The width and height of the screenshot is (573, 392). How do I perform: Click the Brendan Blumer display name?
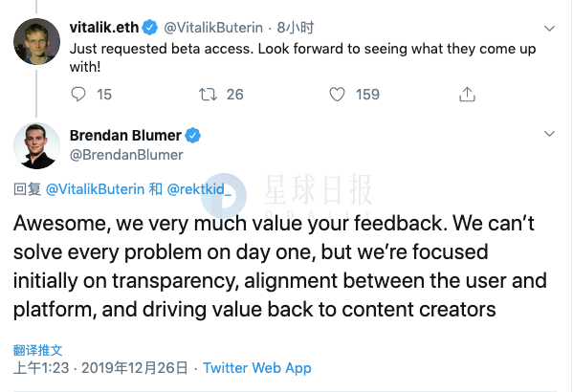pos(125,136)
